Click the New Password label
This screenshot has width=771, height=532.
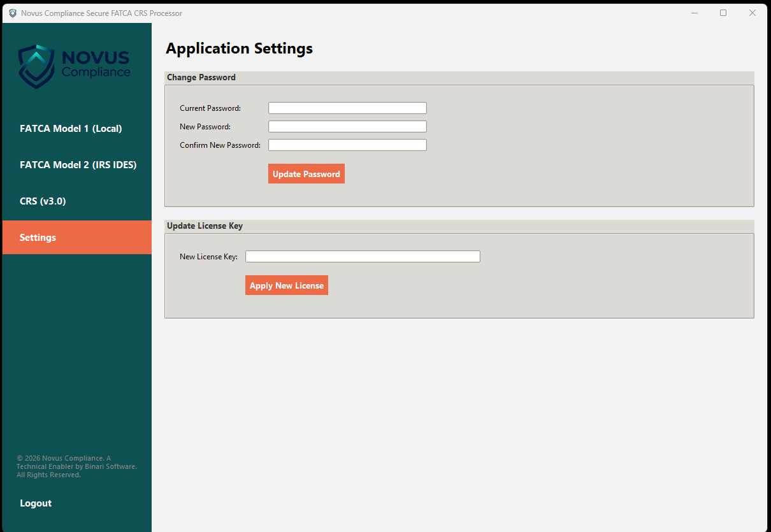(205, 127)
